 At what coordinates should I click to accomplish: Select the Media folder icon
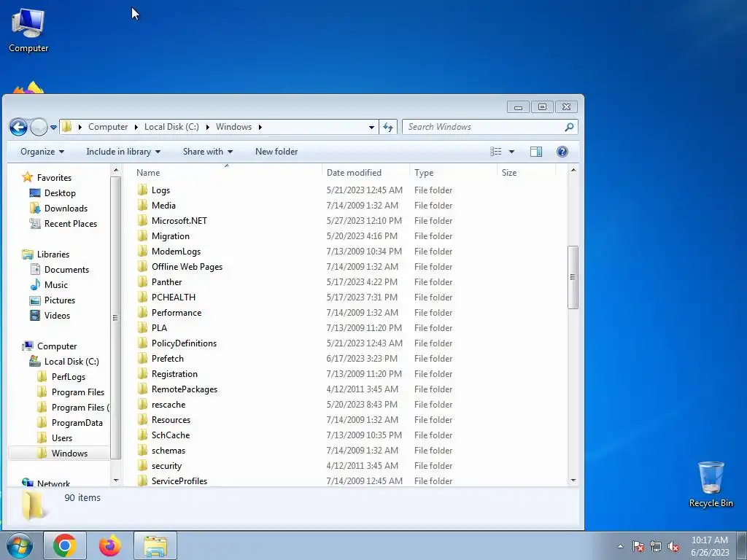click(x=142, y=205)
